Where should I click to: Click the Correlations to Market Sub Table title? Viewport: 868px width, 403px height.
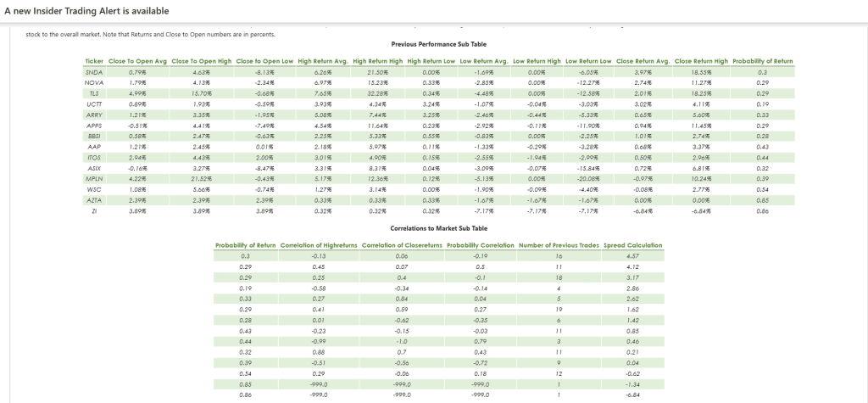(438, 228)
